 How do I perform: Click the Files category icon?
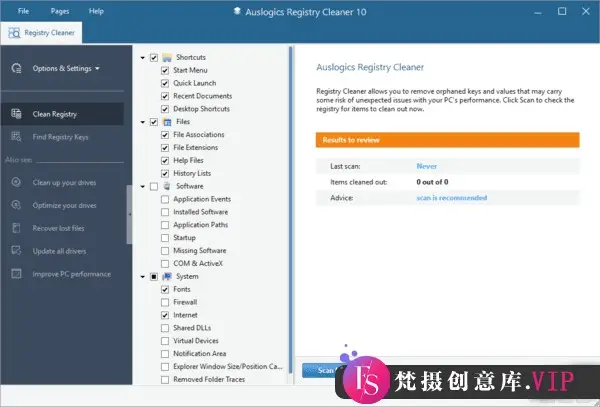167,122
